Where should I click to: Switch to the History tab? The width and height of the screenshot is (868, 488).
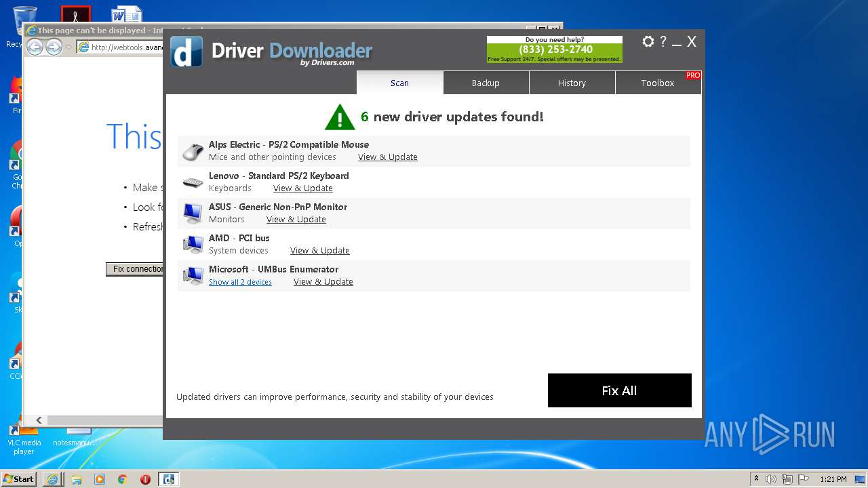point(572,83)
